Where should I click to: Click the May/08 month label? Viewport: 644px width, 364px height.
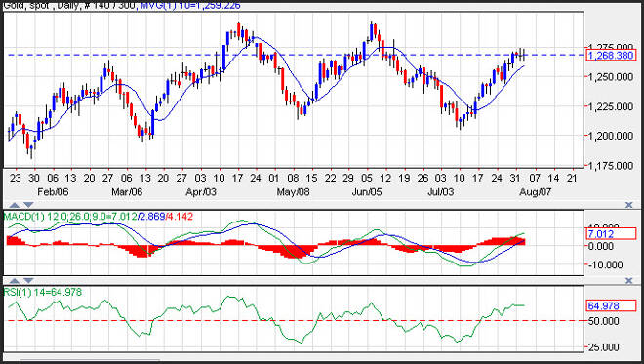(293, 192)
